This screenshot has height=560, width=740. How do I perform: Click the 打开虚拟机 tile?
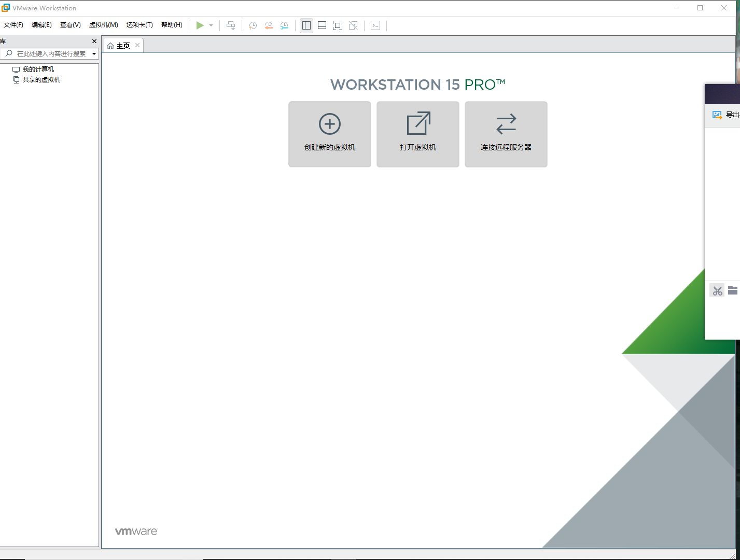(x=418, y=134)
